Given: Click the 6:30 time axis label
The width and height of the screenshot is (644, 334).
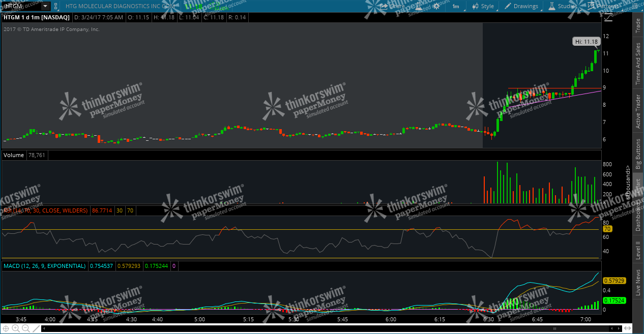Looking at the screenshot, I should click(x=488, y=319).
